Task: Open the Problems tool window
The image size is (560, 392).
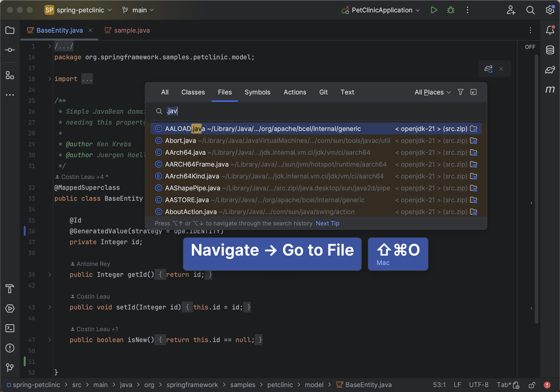Action: click(x=10, y=348)
